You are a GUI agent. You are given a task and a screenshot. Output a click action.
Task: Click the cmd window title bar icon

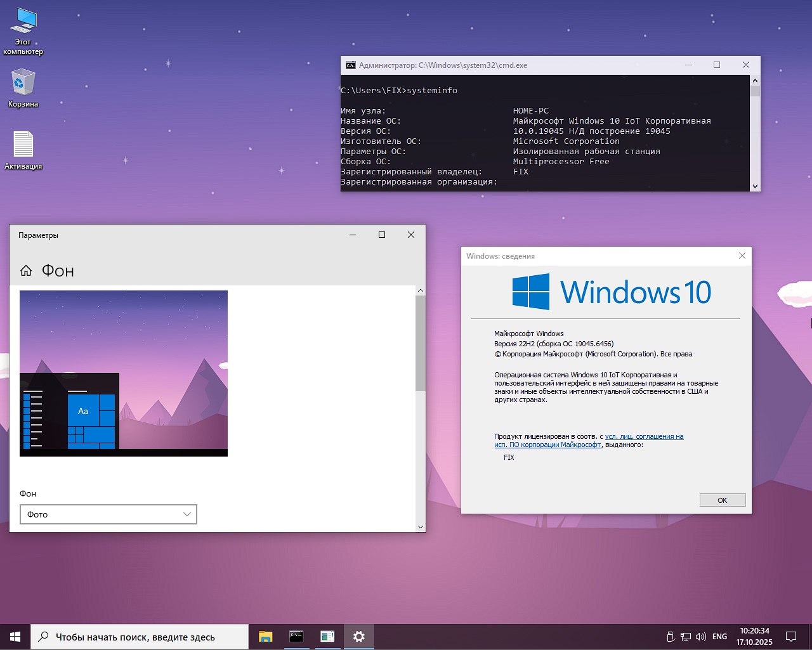pos(350,65)
